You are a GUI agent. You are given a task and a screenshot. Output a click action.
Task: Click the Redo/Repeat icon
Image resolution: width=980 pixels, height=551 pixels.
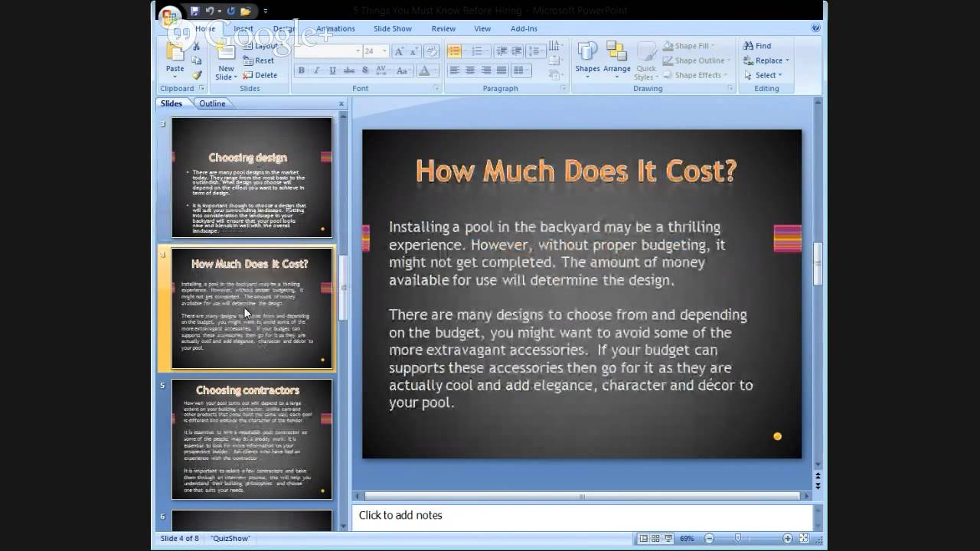coord(231,11)
